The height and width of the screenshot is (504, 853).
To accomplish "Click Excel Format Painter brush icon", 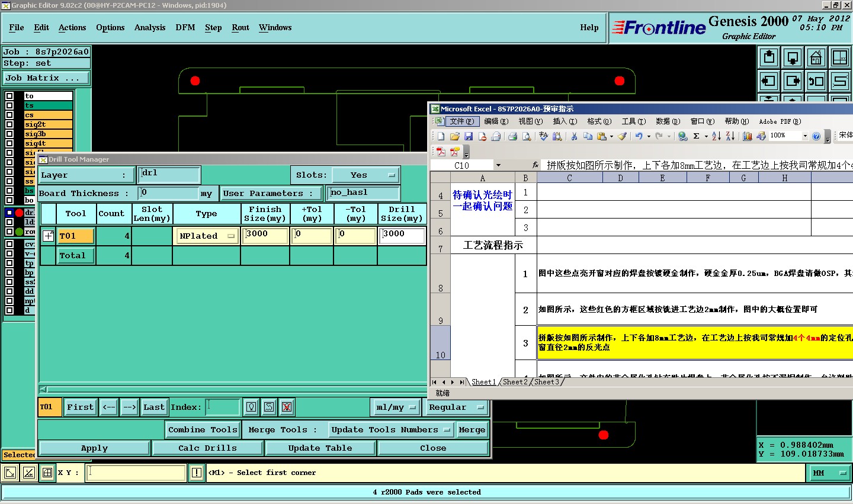I will tap(622, 136).
